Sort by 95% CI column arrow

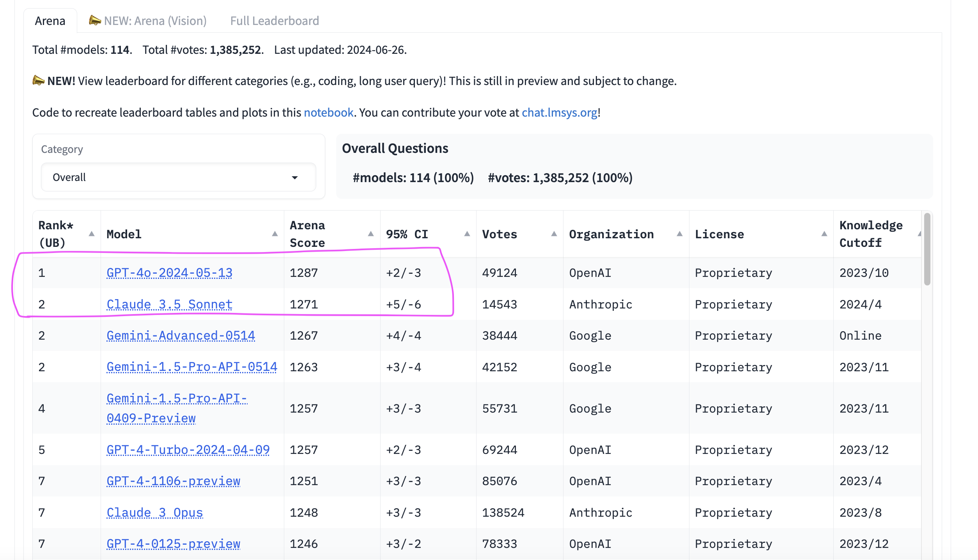coord(467,234)
